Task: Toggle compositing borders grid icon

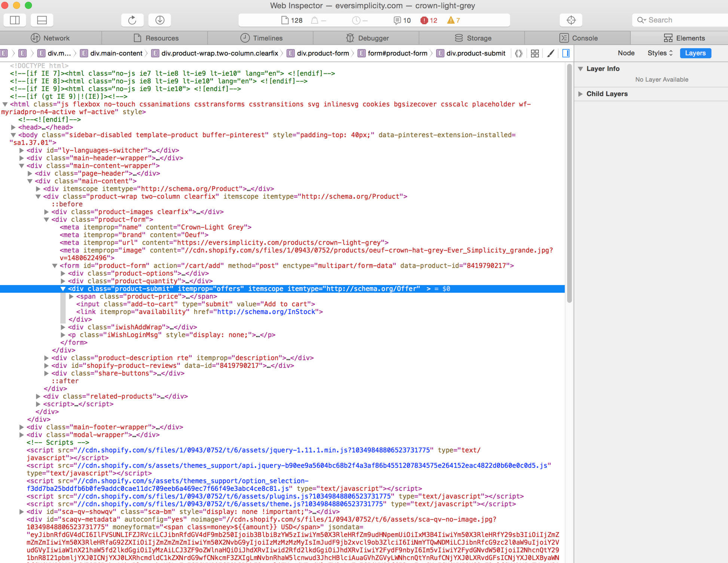Action: pos(535,53)
